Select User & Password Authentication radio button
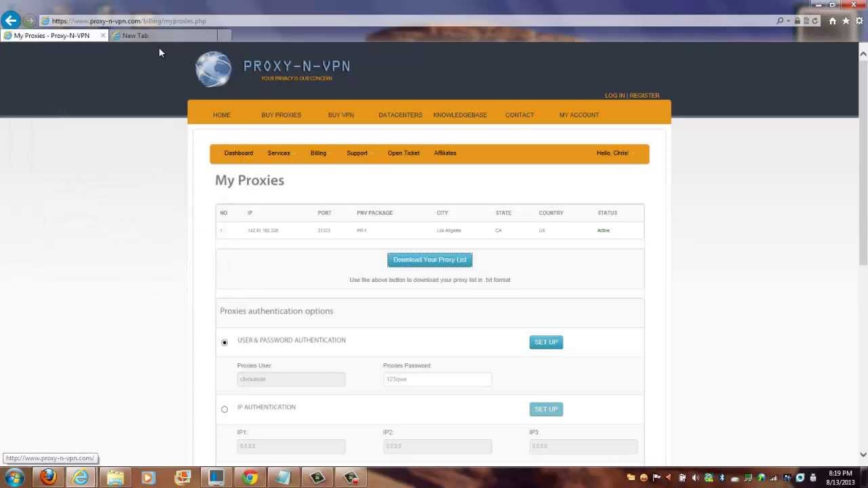This screenshot has width=868, height=488. coord(224,342)
